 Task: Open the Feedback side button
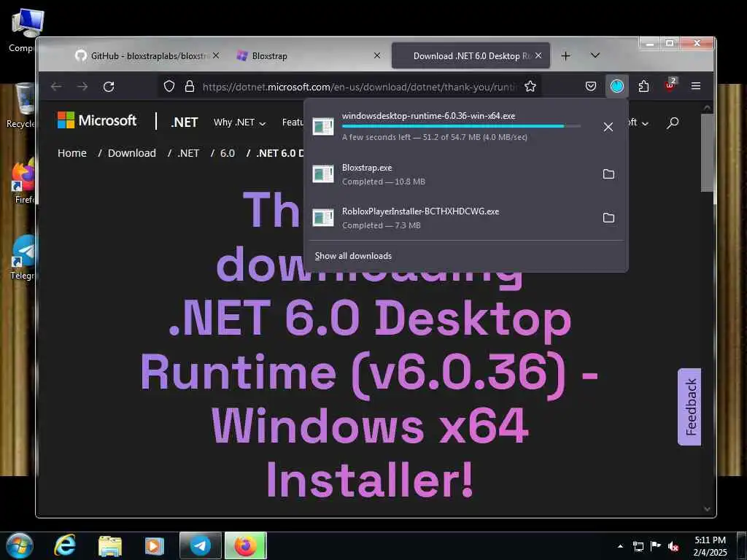689,407
